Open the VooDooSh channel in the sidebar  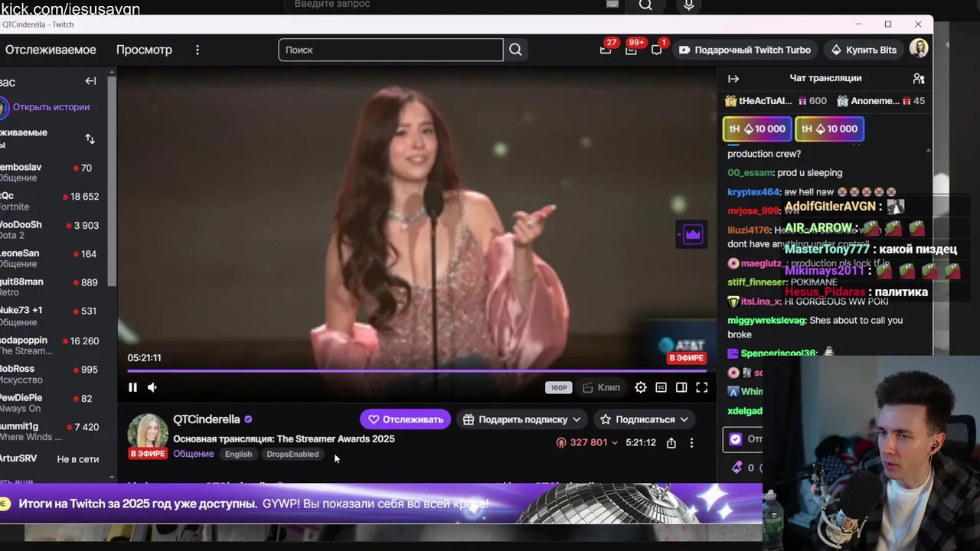point(54,230)
